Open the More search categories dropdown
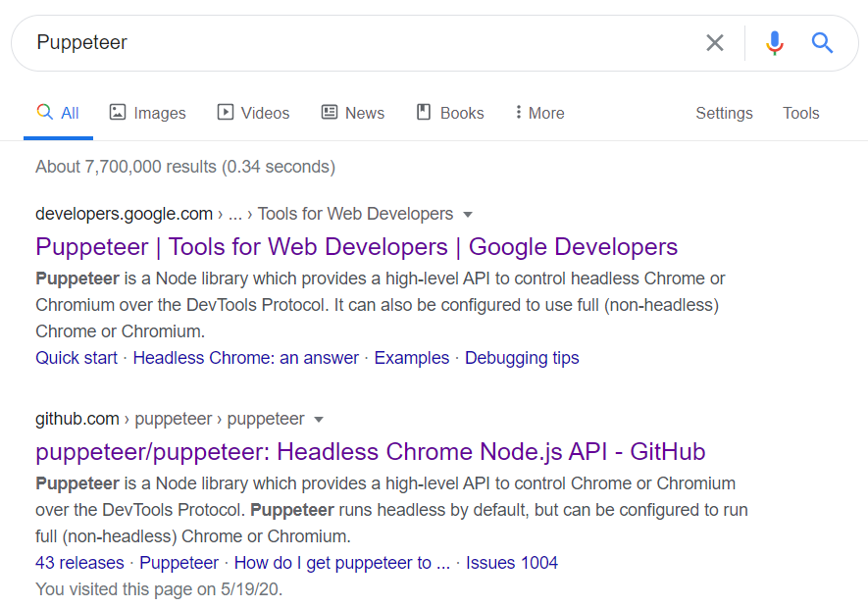The width and height of the screenshot is (868, 608). pos(538,112)
